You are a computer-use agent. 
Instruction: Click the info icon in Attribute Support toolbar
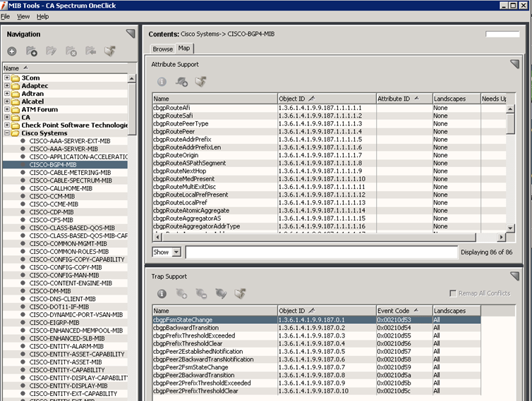[x=162, y=82]
